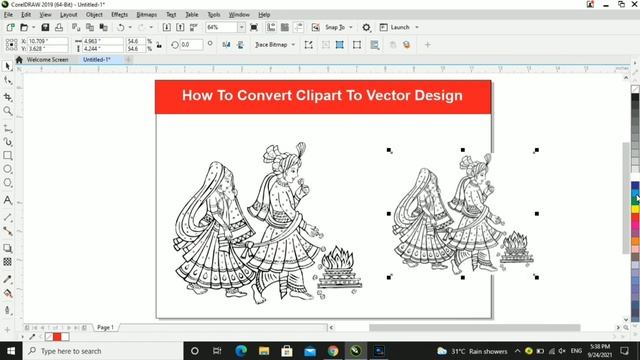
Task: Select the Interactive Fill tool
Action: point(7,293)
